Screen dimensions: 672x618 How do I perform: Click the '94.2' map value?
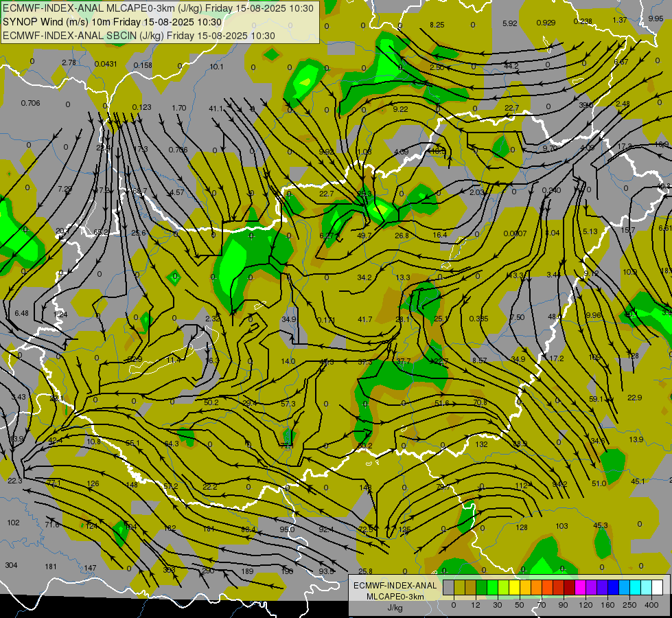[x=559, y=484]
